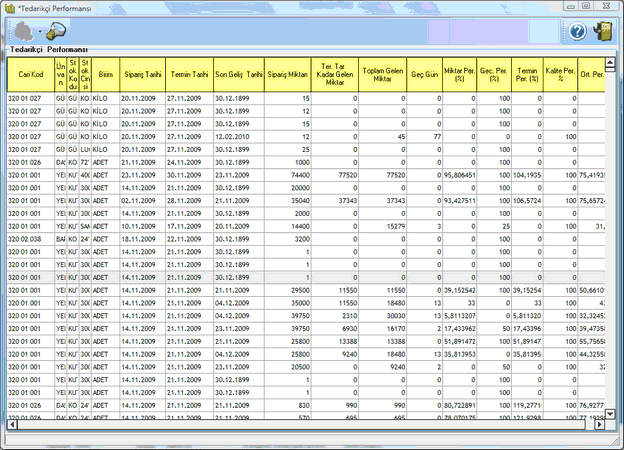Click the Tedarikçi Performansı window title icon
The height and width of the screenshot is (450, 624).
pyautogui.click(x=9, y=8)
